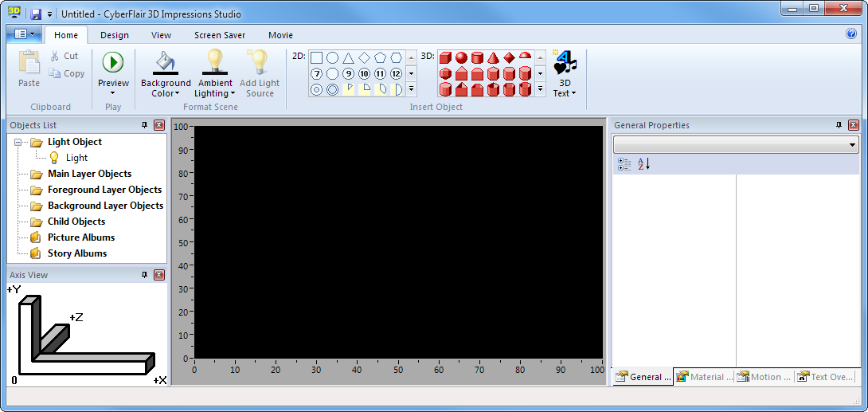Insert the 9-sided polygon shape

pos(348,73)
